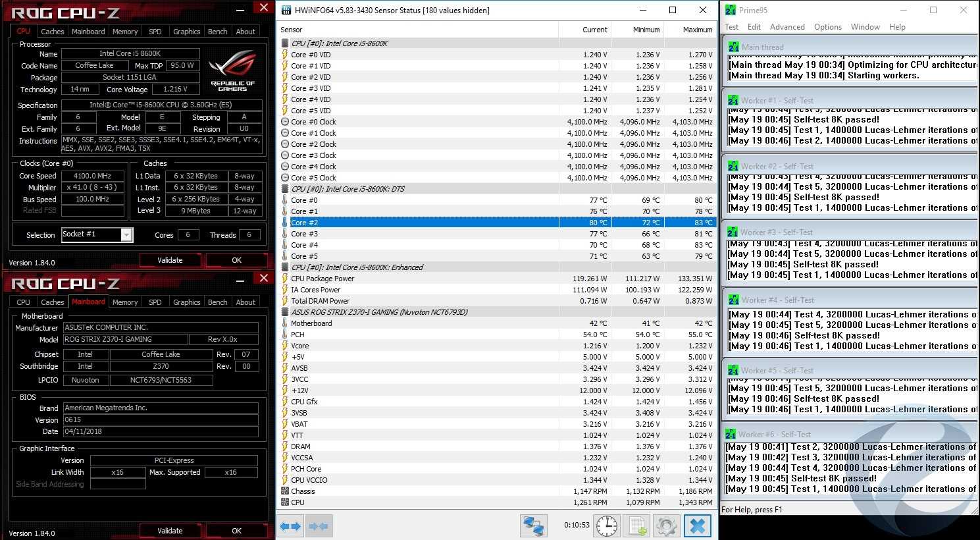This screenshot has height=540, width=980.
Task: Open the Bench tab in bottom CPU-Z window
Action: tap(217, 302)
